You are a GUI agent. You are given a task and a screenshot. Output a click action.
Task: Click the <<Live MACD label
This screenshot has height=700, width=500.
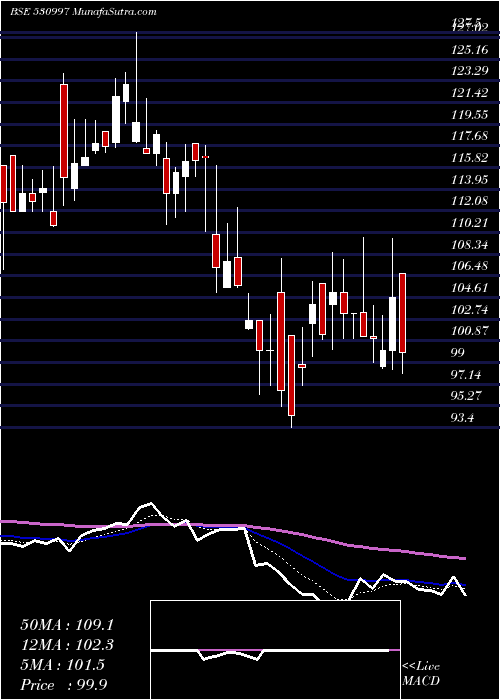click(421, 674)
